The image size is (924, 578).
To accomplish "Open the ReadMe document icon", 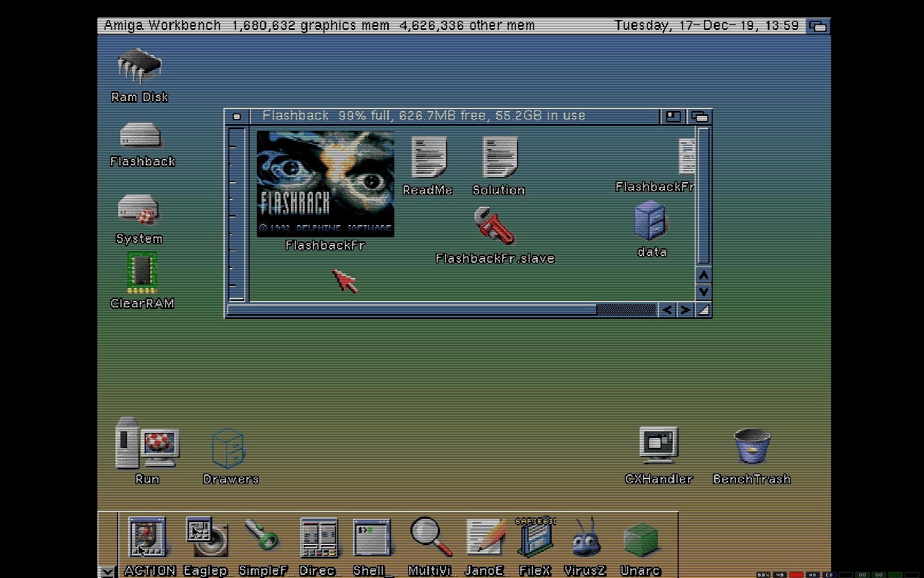I will tap(428, 157).
